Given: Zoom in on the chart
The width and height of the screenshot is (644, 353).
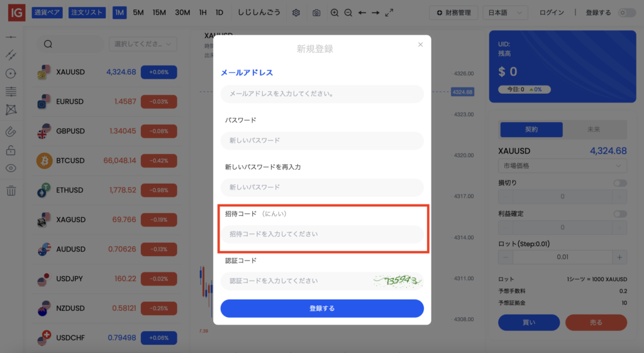Looking at the screenshot, I should (335, 13).
